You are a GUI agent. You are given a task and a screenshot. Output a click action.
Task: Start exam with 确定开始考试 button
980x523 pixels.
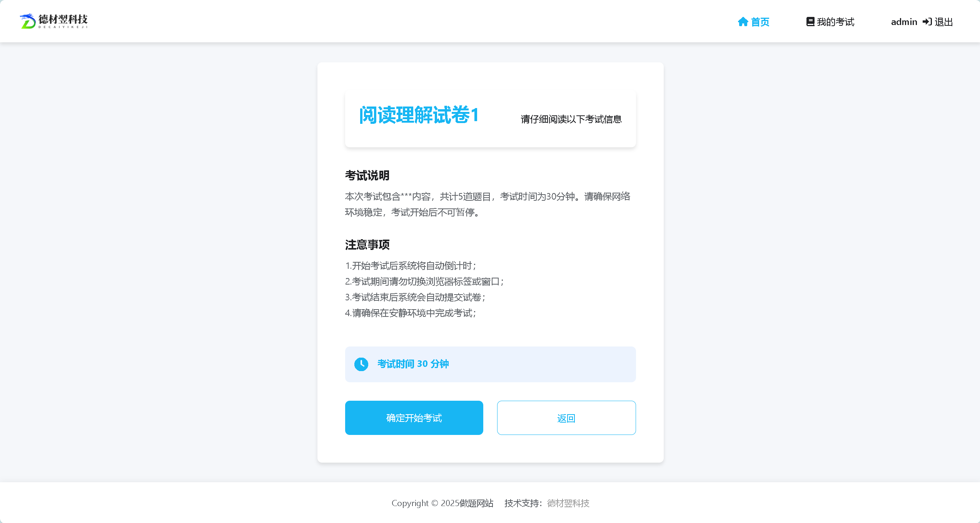coord(414,418)
